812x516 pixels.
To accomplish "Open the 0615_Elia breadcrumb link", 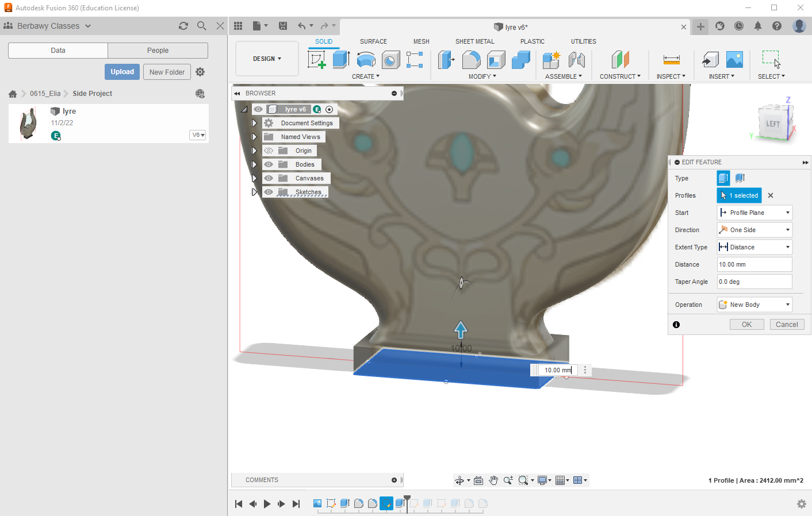I will pyautogui.click(x=45, y=94).
